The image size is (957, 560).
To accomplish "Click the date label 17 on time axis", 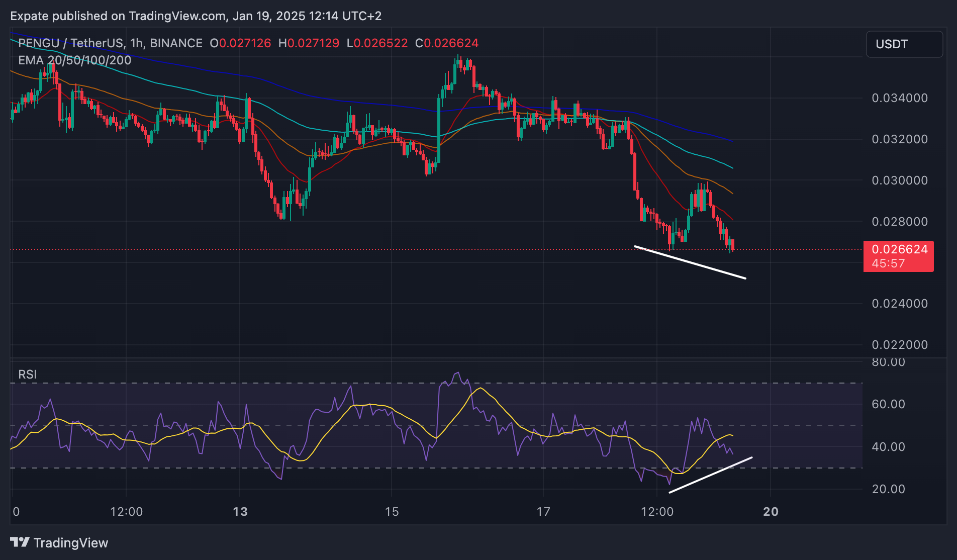I will tap(543, 512).
